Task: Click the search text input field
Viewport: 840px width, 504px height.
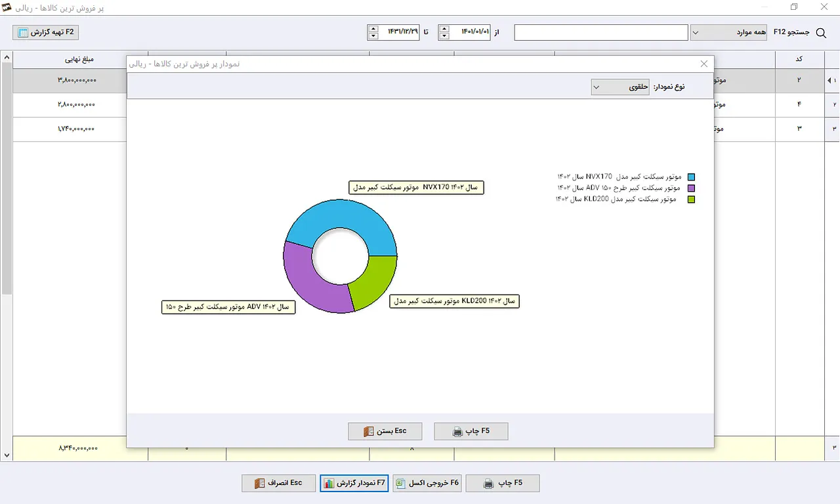Action: coord(601,32)
